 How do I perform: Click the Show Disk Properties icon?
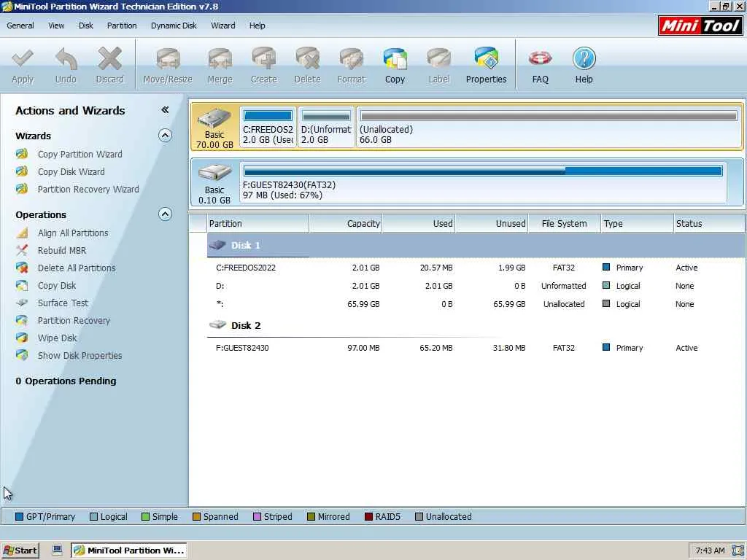coord(22,355)
